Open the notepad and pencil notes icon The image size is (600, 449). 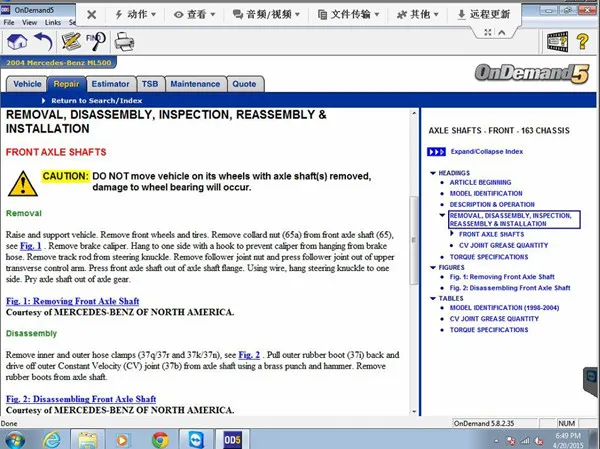(x=72, y=42)
